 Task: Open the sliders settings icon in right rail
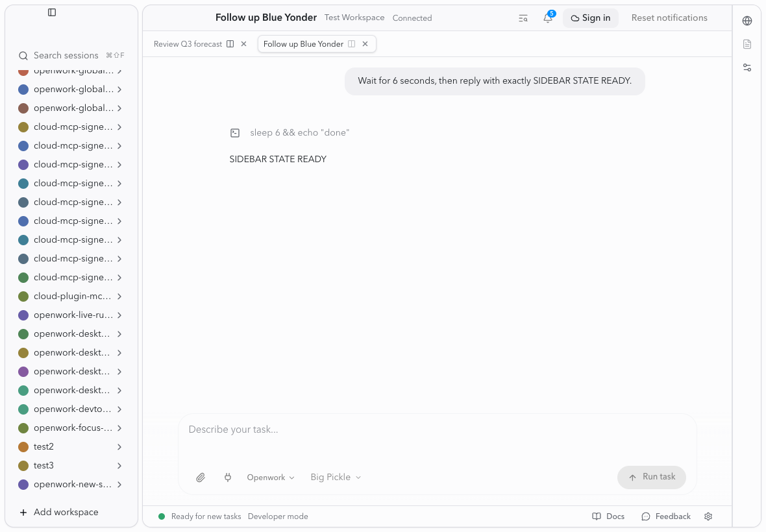[x=747, y=67]
